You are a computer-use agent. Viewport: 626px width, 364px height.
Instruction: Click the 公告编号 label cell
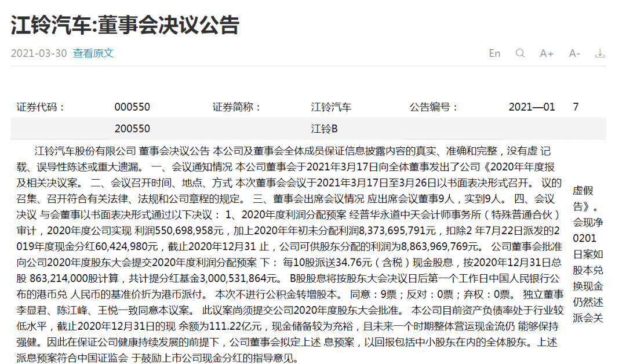point(434,107)
